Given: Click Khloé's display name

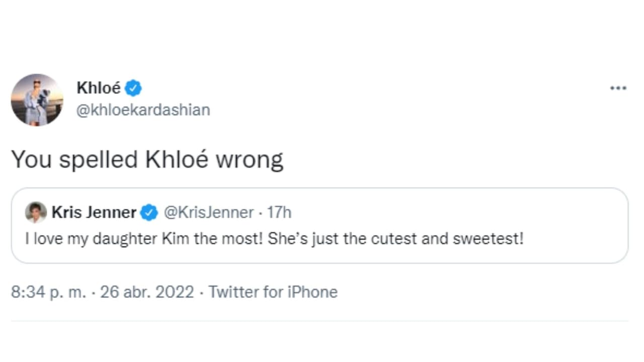Looking at the screenshot, I should [x=98, y=87].
